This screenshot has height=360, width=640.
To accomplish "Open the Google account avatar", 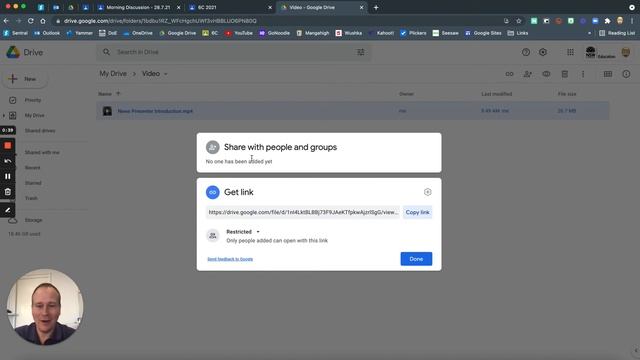I will (x=625, y=52).
